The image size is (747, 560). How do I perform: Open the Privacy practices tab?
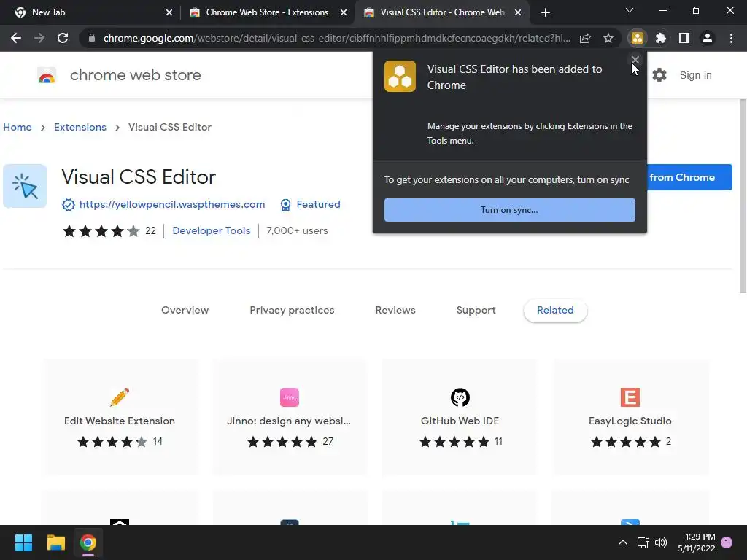click(292, 310)
